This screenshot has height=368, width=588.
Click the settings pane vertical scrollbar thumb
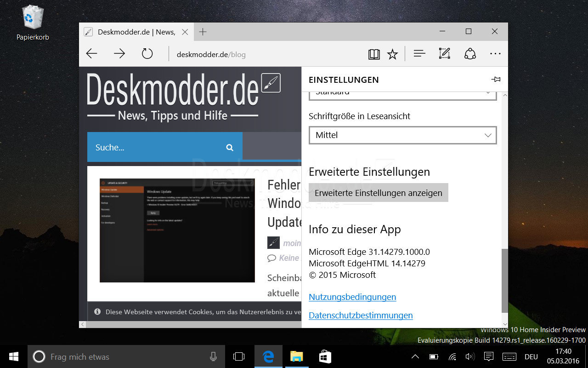coord(505,281)
